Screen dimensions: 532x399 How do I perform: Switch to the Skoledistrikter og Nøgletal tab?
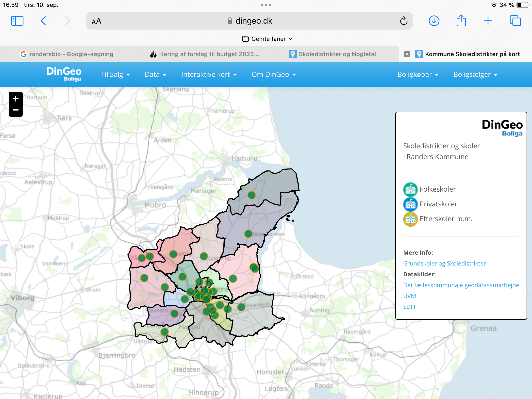point(332,54)
